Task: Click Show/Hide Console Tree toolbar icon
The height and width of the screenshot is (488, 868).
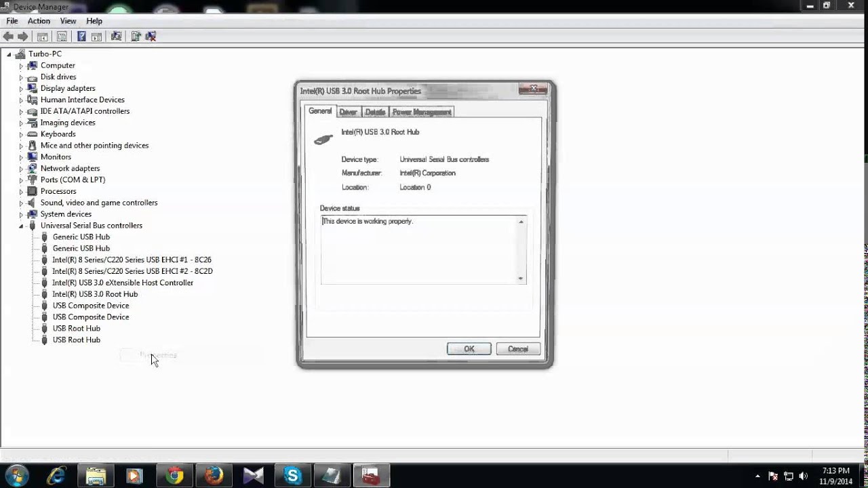Action: (x=42, y=37)
